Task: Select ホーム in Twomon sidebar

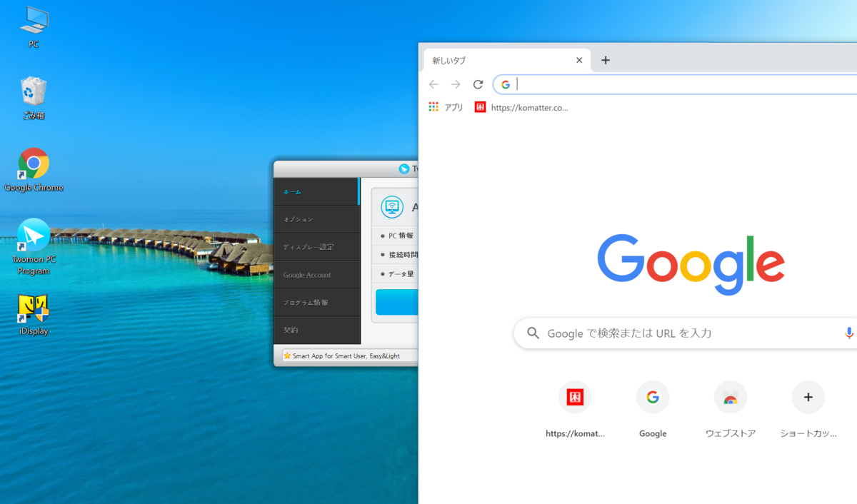Action: [x=317, y=191]
